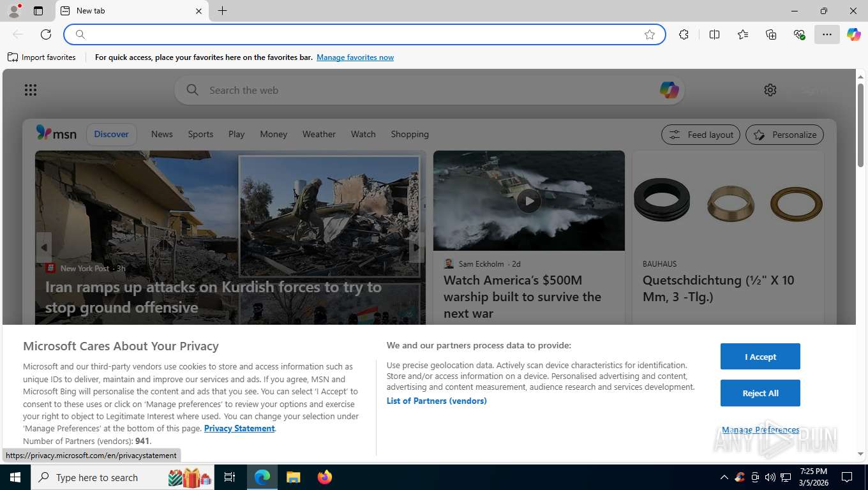Open MSN page settings gear

tap(770, 90)
